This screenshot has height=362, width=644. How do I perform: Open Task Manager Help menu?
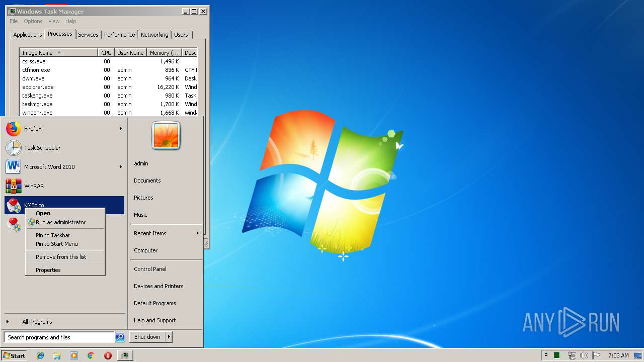71,21
